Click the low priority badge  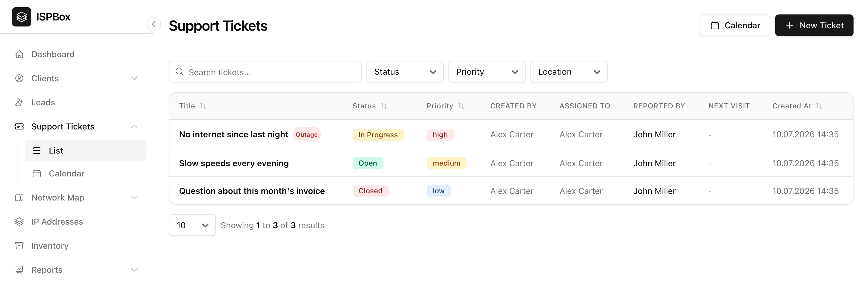(439, 191)
